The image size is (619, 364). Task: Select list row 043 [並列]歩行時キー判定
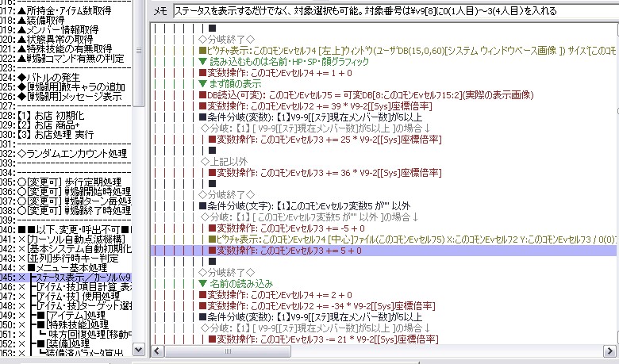tap(66, 258)
